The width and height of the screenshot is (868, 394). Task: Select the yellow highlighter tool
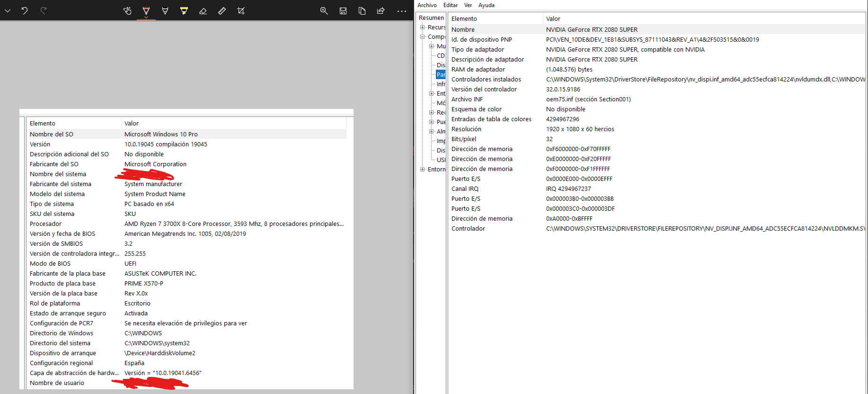184,10
